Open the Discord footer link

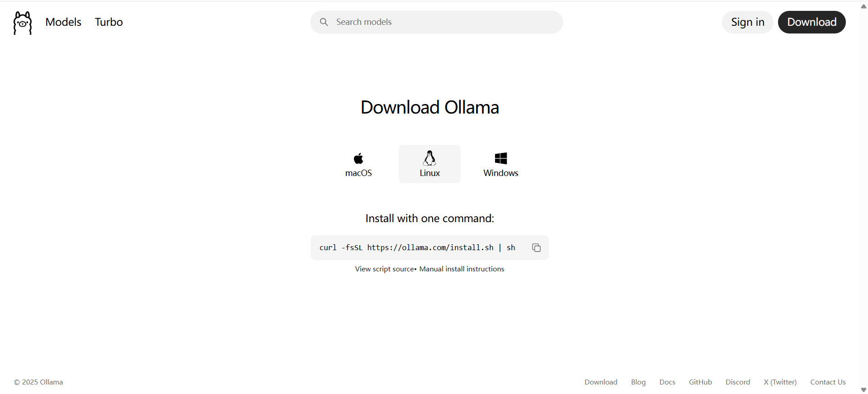click(x=738, y=382)
